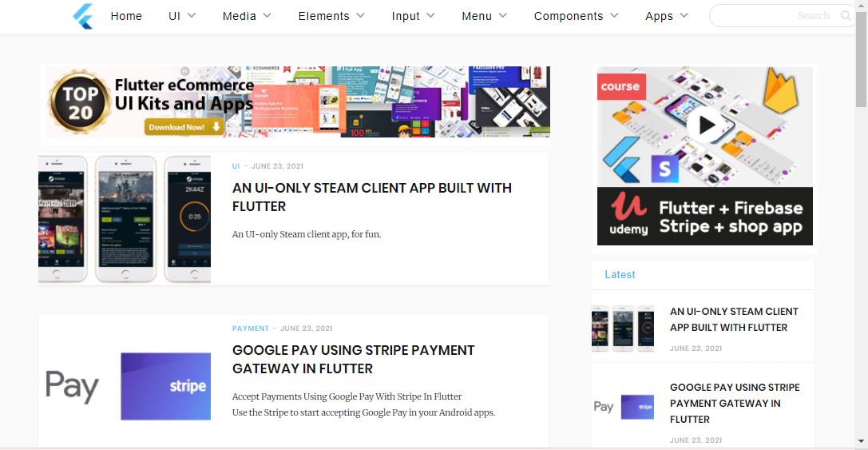Click 'JUNE 23, 2021' date on Steam article
Image resolution: width=868 pixels, height=450 pixels.
tap(277, 166)
